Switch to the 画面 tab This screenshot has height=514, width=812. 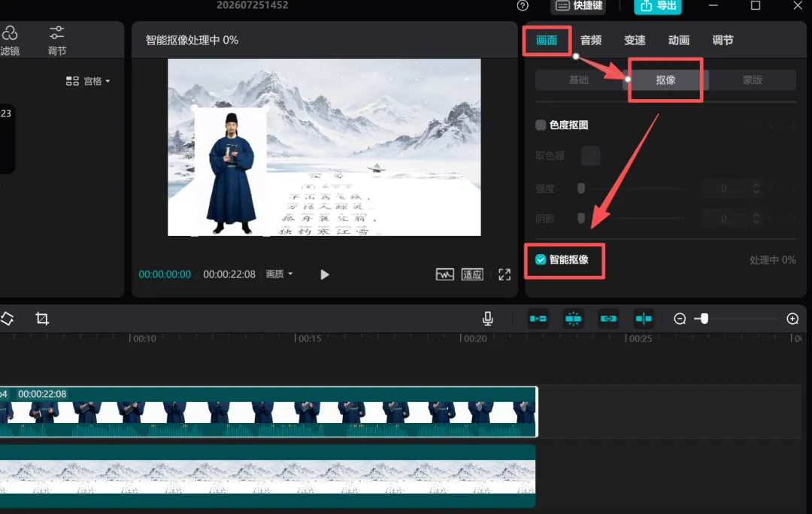(547, 41)
